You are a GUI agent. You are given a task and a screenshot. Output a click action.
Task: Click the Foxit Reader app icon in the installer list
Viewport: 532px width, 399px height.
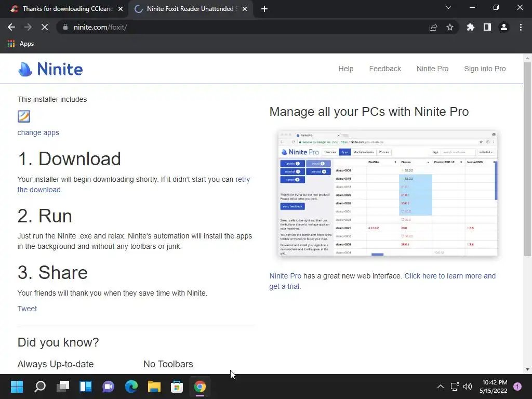(24, 116)
